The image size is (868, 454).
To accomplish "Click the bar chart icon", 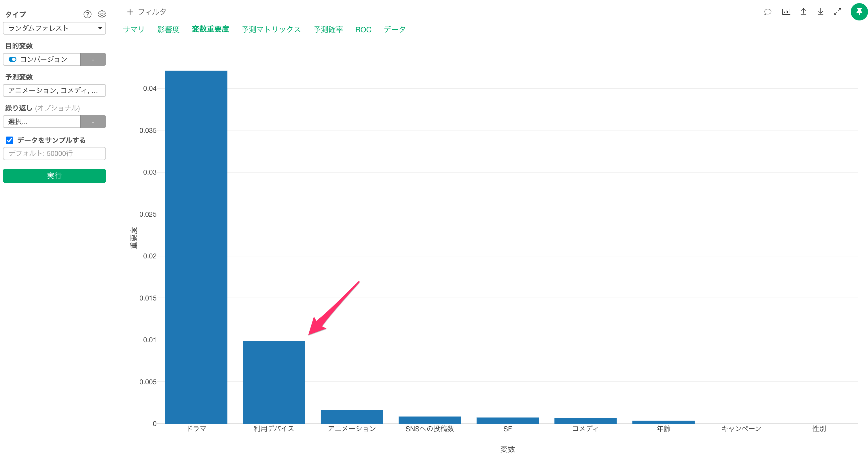I will point(786,12).
